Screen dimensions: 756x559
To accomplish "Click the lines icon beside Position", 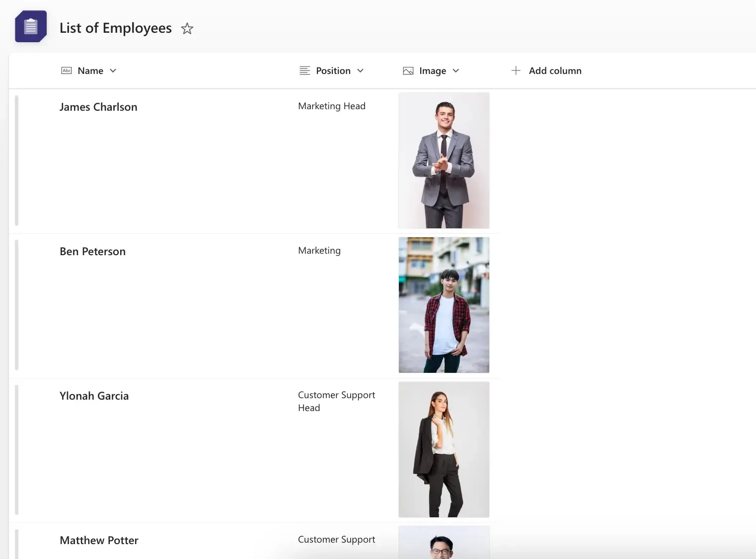I will [305, 70].
